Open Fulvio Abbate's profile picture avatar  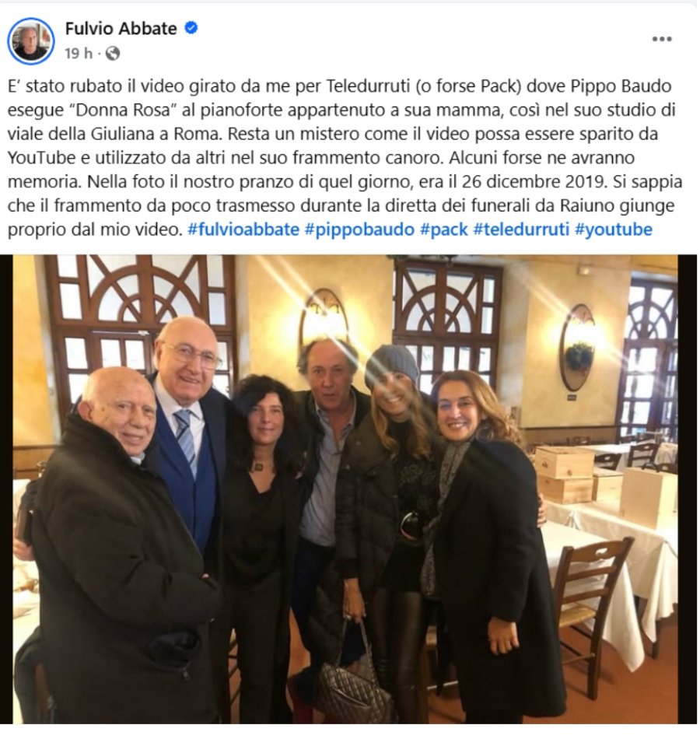pos(30,41)
